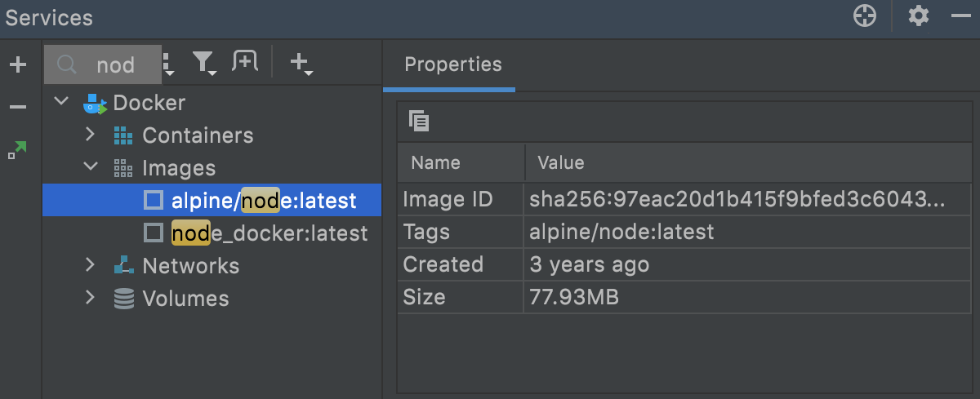Click the Containers grid icon
The height and width of the screenshot is (399, 980).
coord(123,135)
